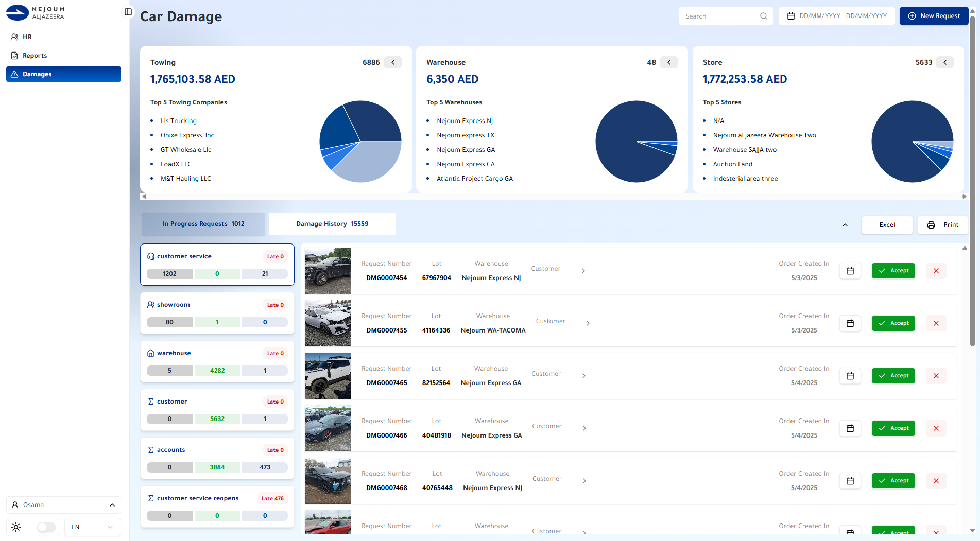Viewport: 980px width, 541px height.
Task: Click the Print printer icon
Action: tap(931, 225)
